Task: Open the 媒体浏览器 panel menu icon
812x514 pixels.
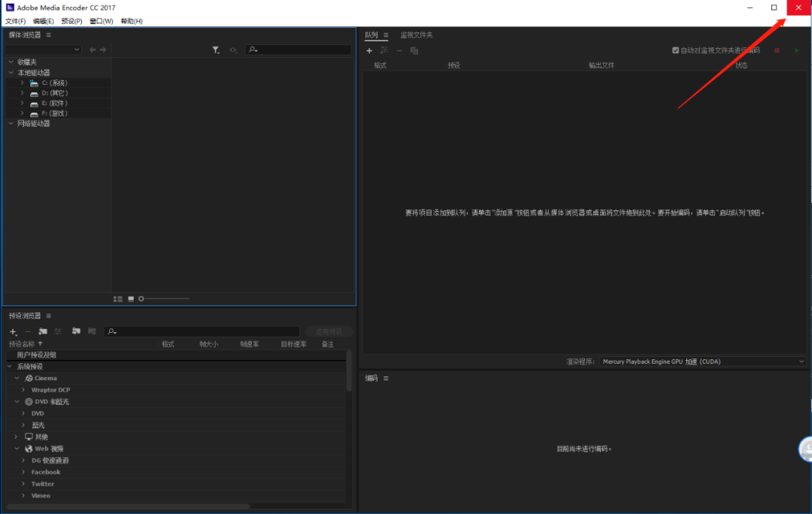Action: 49,35
